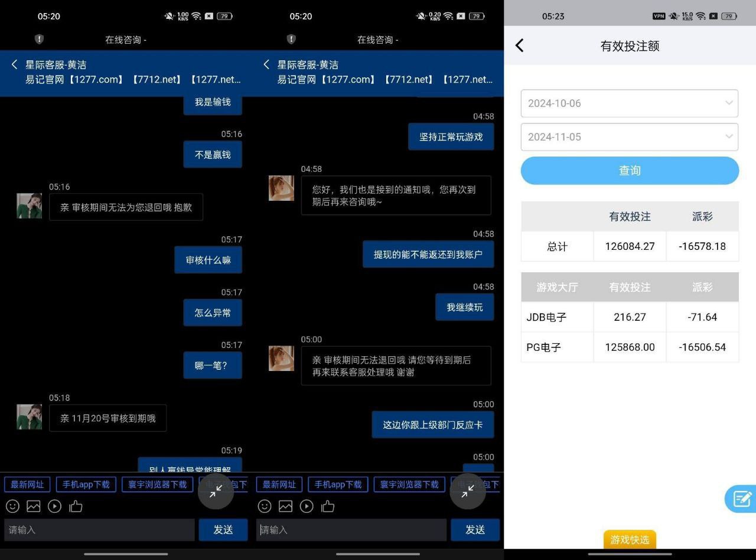
Task: Tap the shield warning icon in middle chat header
Action: click(291, 40)
